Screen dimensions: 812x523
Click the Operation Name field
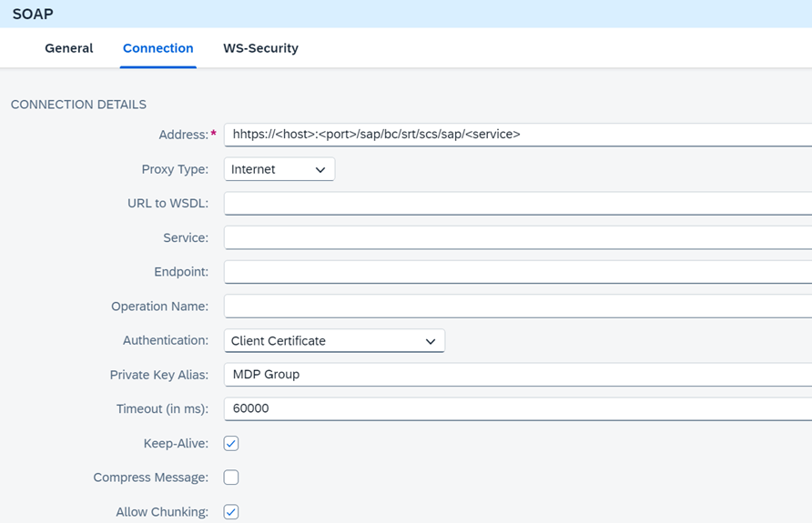pos(517,307)
